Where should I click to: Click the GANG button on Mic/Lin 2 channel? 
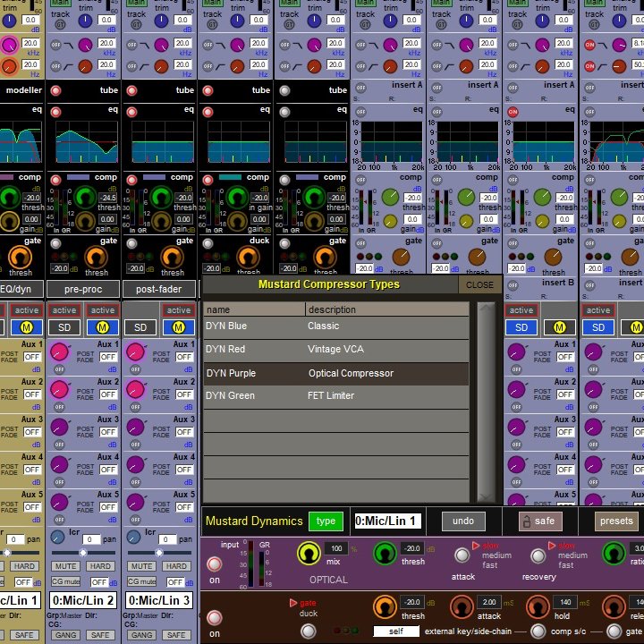(65, 635)
